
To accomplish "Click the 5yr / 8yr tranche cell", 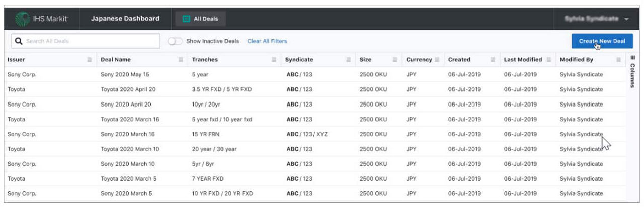I will point(204,164).
